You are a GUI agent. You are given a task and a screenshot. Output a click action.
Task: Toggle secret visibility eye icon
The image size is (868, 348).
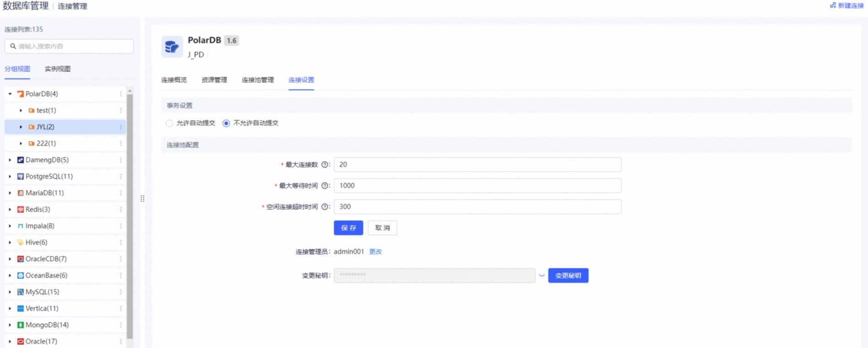pos(541,276)
